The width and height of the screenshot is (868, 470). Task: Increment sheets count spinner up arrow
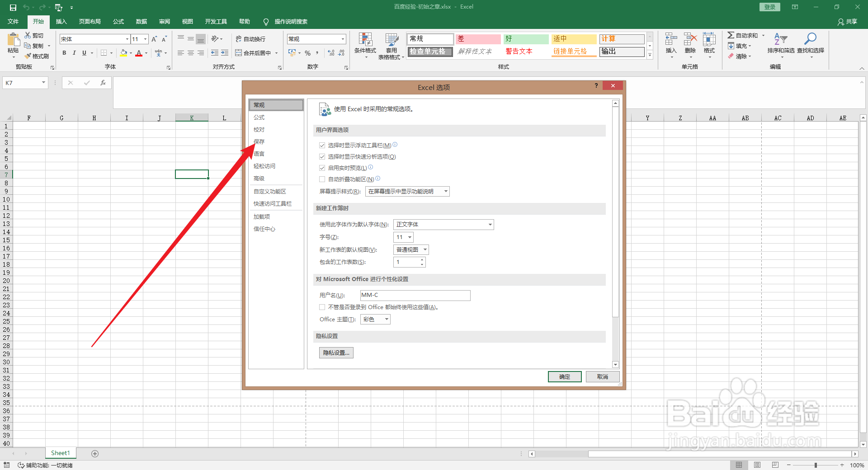tap(422, 260)
